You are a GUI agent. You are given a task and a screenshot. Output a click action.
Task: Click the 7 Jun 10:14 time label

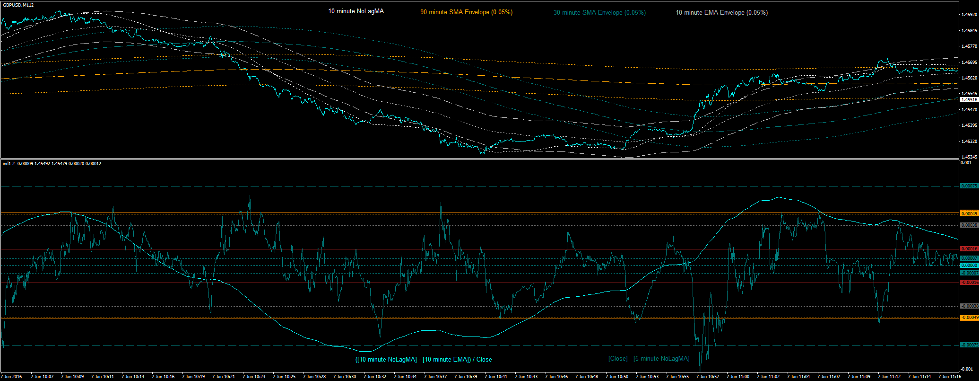(x=133, y=377)
